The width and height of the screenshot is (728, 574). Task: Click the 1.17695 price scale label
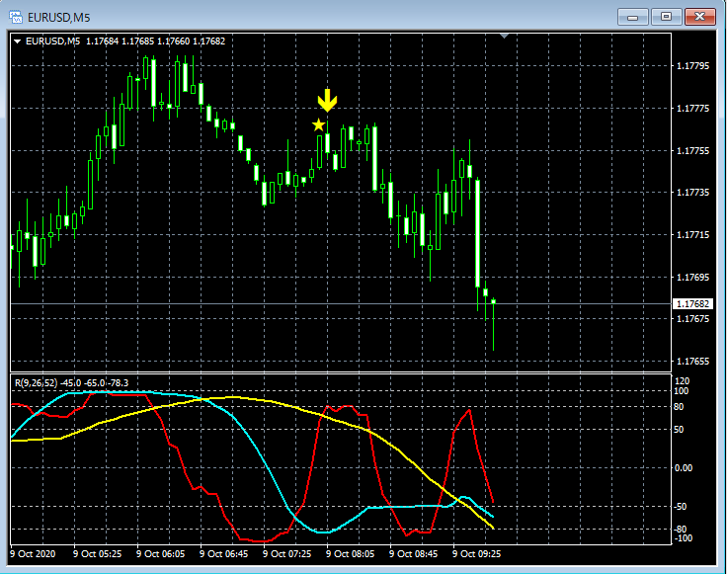coord(692,277)
